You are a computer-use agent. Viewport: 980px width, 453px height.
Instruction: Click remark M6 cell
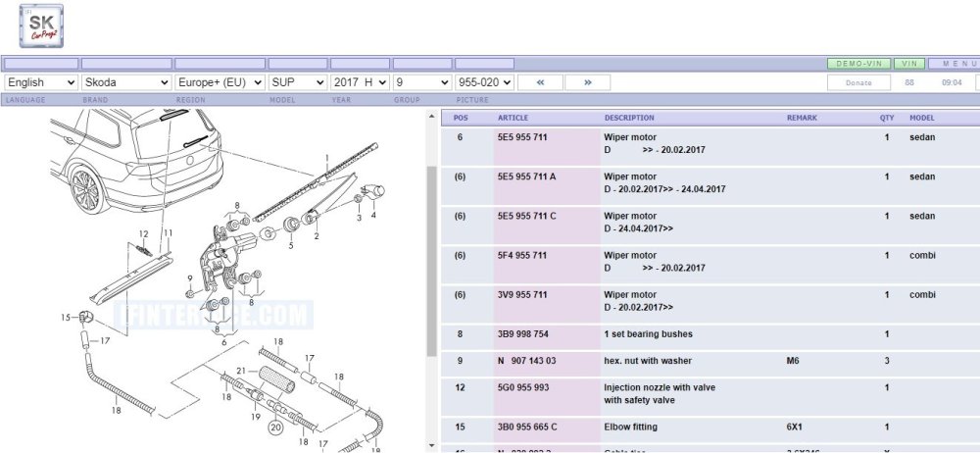pyautogui.click(x=794, y=361)
